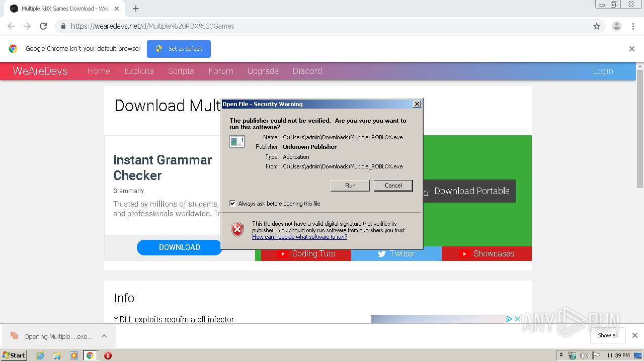This screenshot has width=644, height=362.
Task: Open a new browser tab
Action: point(136,9)
